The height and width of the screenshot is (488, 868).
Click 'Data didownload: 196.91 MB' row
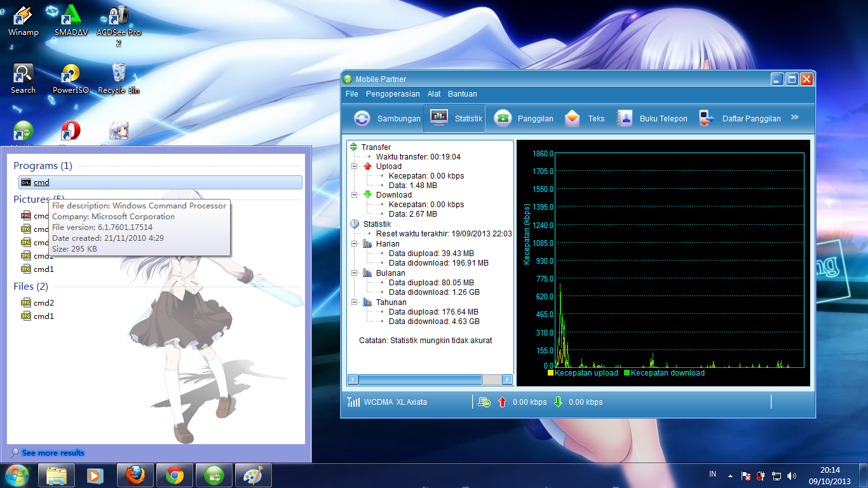pos(438,263)
